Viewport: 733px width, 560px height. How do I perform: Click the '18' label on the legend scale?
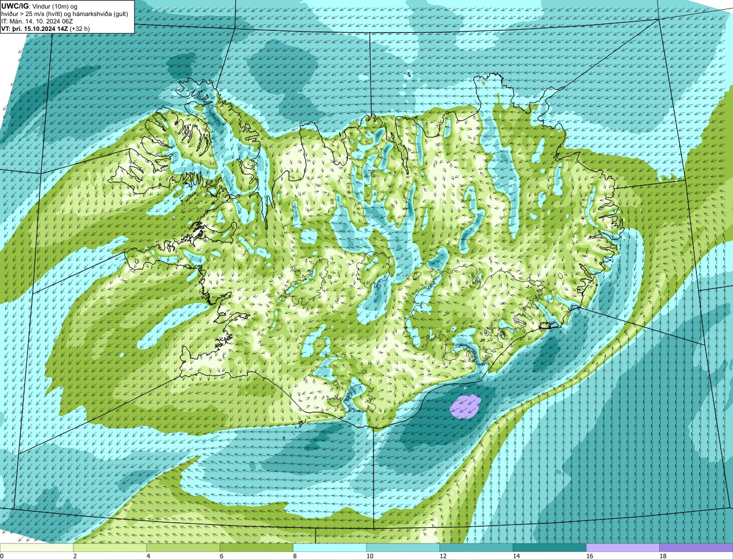(663, 556)
